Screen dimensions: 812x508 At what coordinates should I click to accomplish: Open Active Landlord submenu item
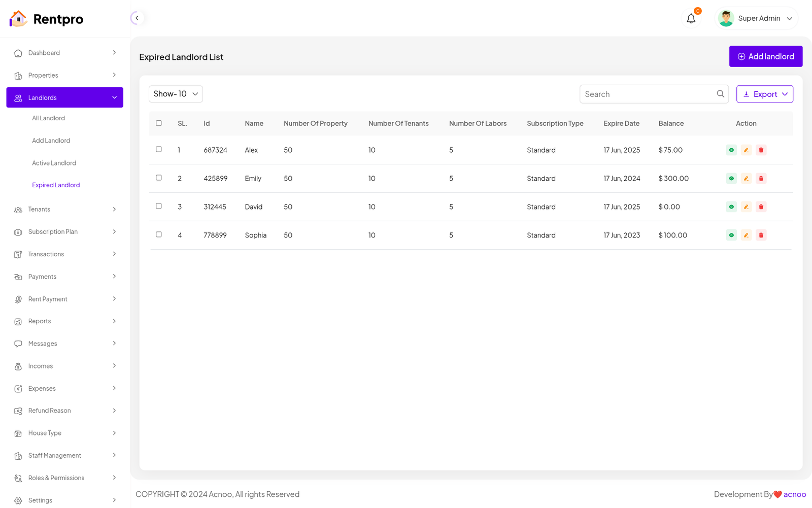54,163
